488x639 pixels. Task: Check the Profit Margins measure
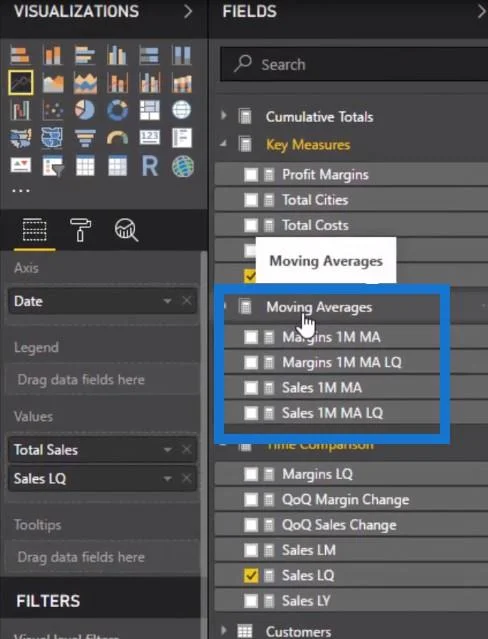click(251, 175)
